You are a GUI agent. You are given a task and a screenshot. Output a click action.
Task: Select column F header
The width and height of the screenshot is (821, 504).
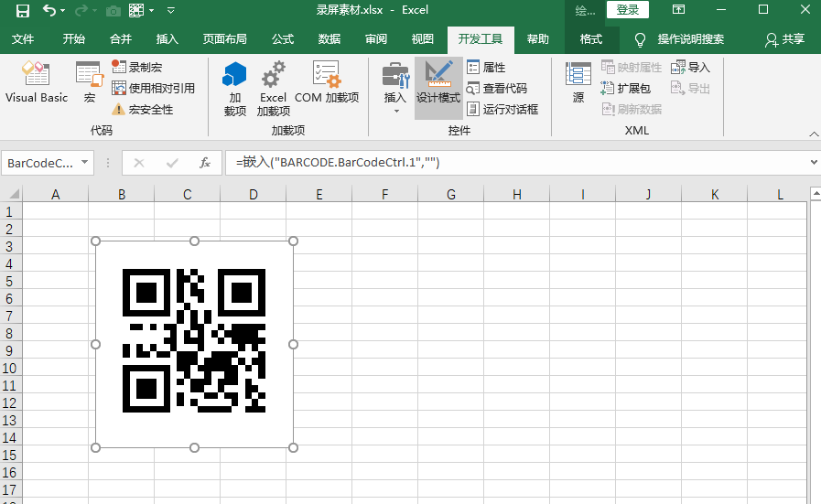tap(384, 195)
